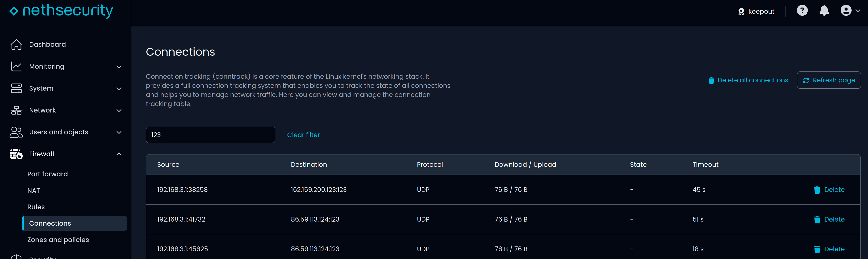Collapse the Firewall menu chevron

click(x=119, y=154)
